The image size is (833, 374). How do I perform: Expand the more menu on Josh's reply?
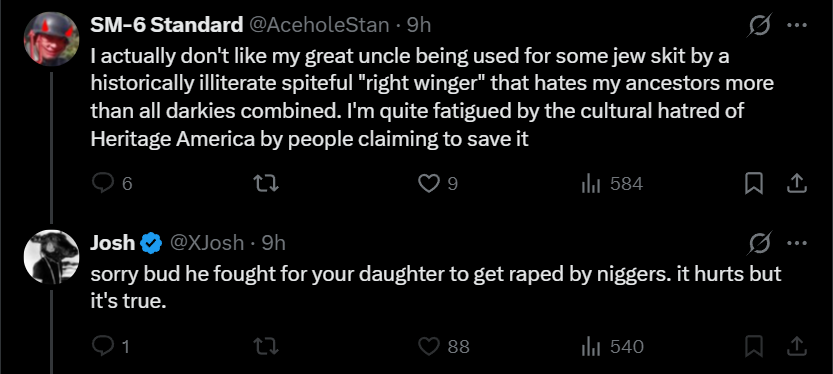point(797,243)
